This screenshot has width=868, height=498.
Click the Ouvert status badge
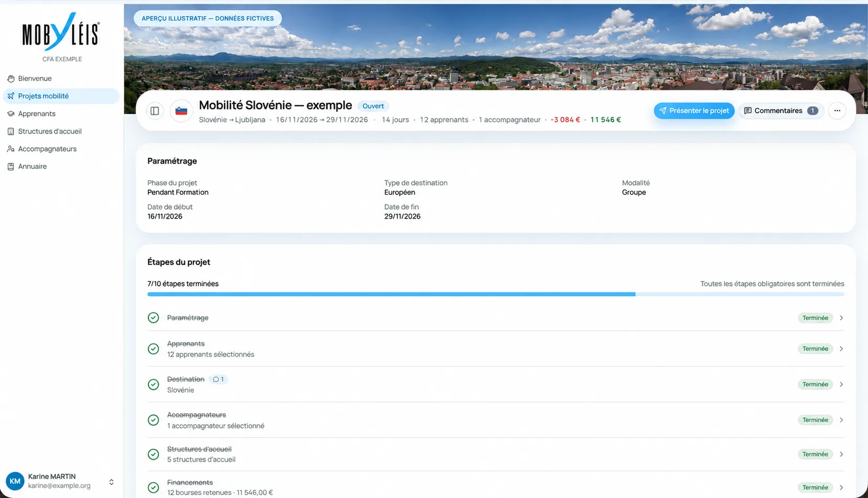click(373, 106)
